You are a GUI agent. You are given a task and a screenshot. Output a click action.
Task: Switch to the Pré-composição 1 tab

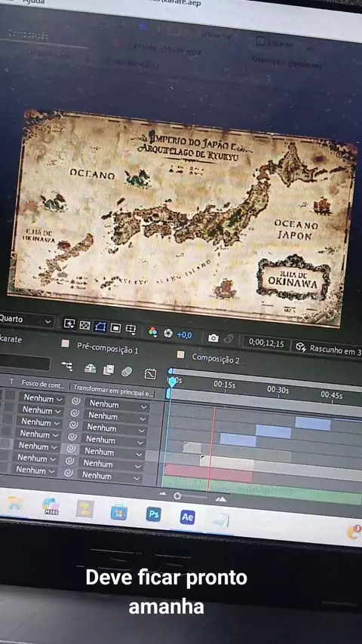pos(108,348)
